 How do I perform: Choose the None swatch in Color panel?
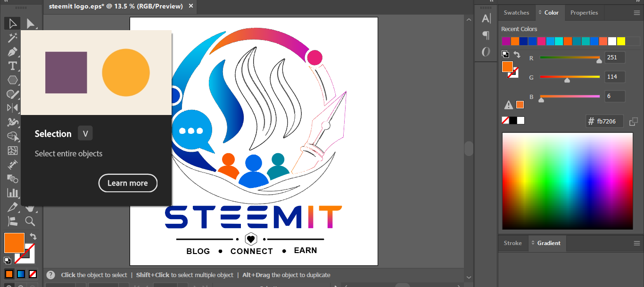coord(505,121)
